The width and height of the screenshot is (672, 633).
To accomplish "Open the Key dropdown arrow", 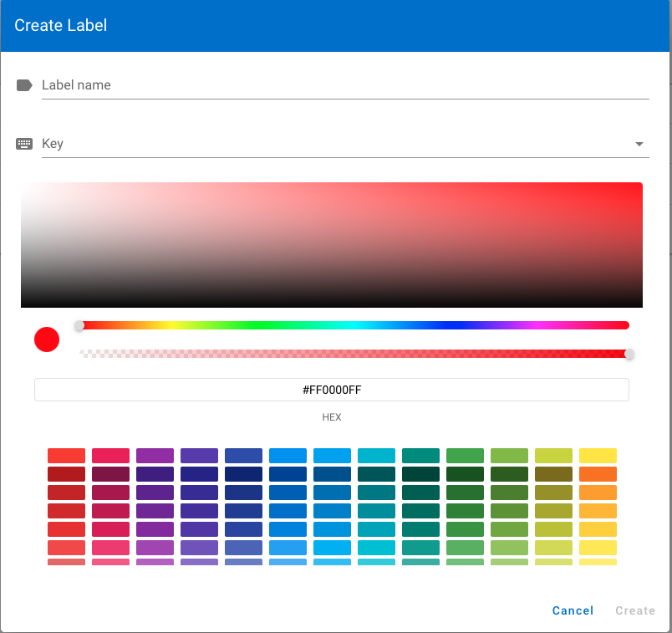I will tap(639, 144).
